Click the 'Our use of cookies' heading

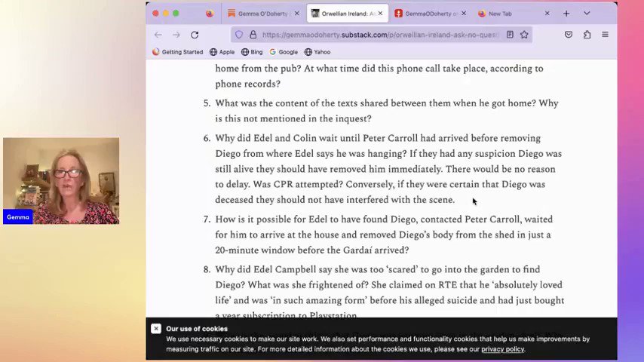(x=197, y=329)
